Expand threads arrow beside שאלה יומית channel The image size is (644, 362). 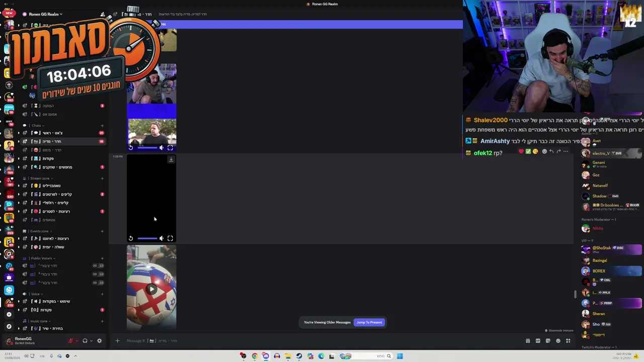point(19,247)
